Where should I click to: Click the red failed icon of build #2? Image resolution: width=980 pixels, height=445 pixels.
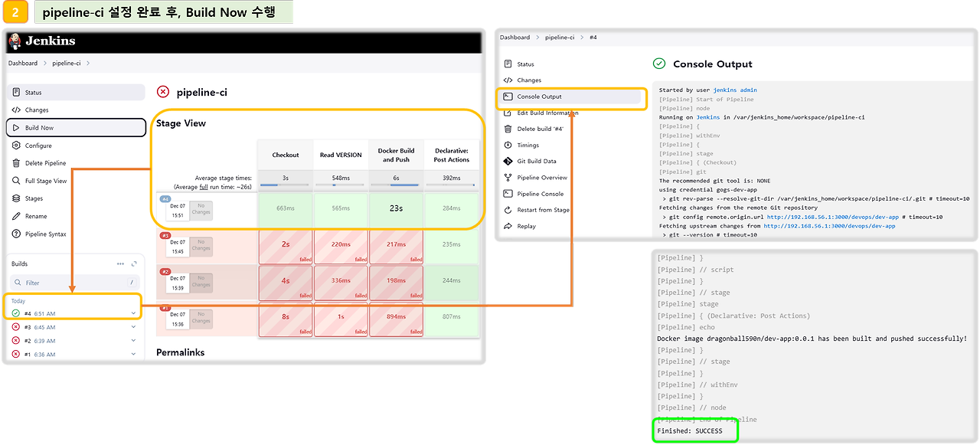(16, 341)
